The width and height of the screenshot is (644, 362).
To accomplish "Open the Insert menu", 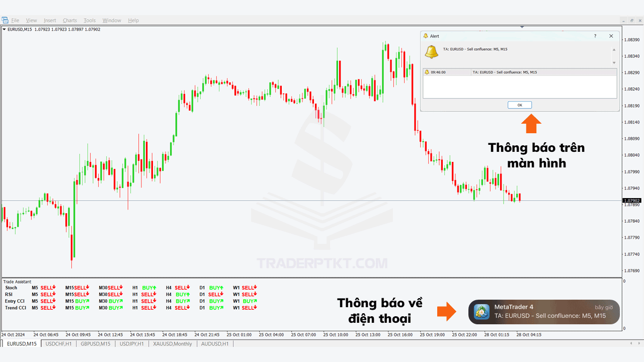I will 50,21.
